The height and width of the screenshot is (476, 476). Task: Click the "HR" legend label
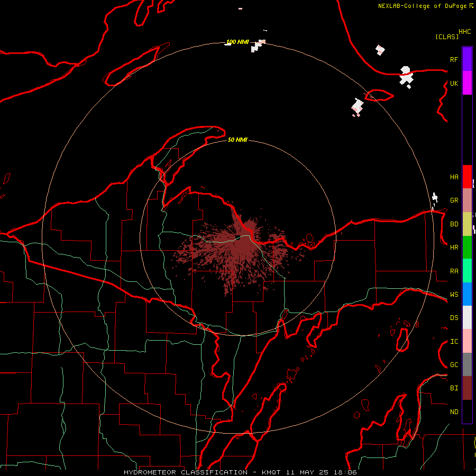point(454,248)
